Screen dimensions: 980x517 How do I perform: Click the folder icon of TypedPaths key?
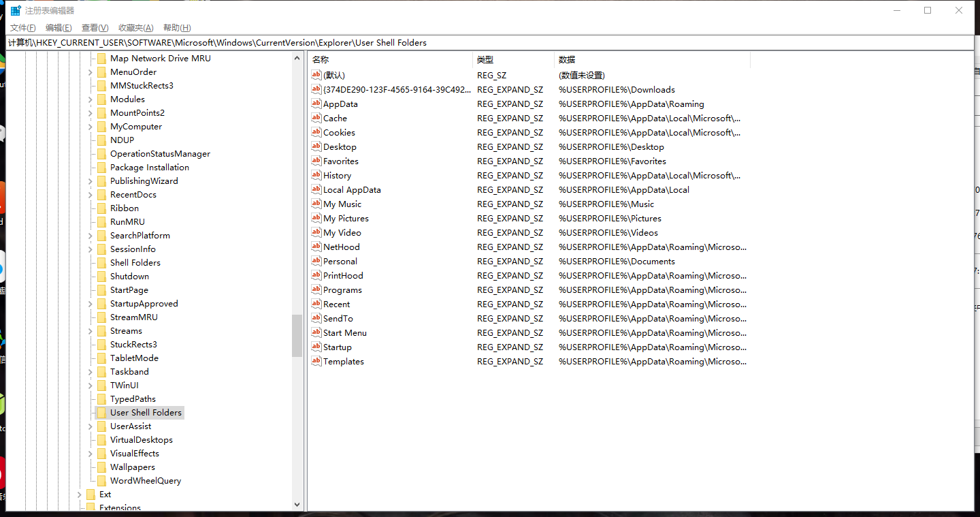(101, 399)
